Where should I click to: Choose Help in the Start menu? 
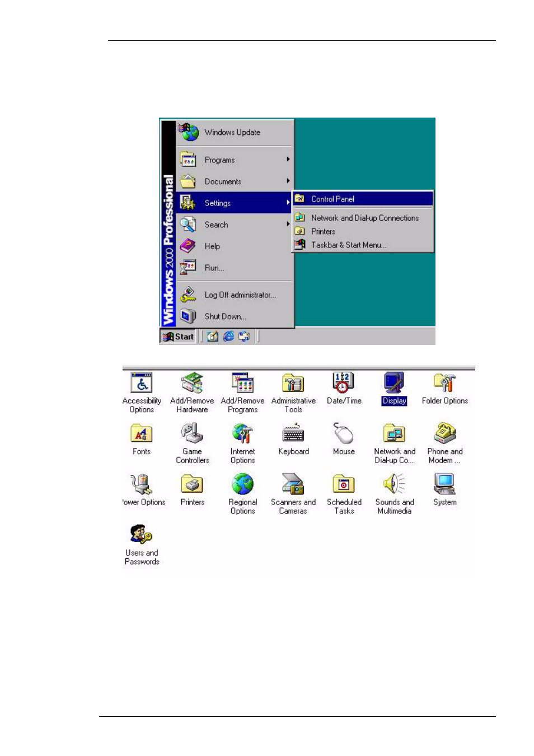(235, 246)
